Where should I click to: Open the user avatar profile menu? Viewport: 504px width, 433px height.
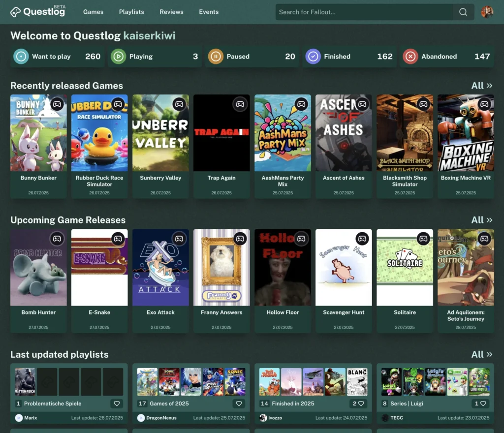click(x=487, y=12)
